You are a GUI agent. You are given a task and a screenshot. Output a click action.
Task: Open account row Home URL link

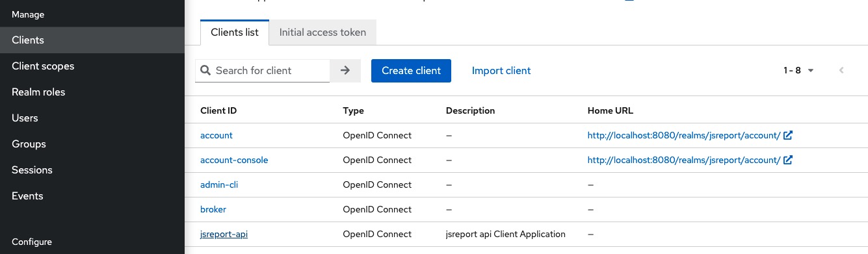tap(683, 136)
